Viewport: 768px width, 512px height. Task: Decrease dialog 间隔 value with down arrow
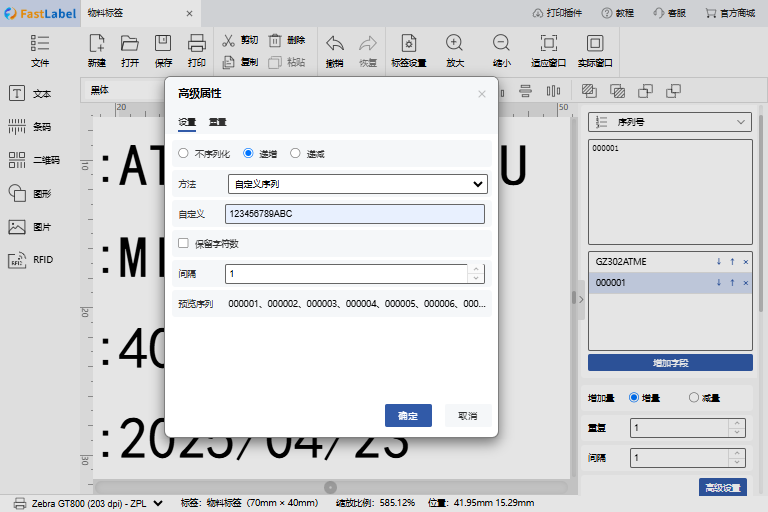pyautogui.click(x=476, y=278)
